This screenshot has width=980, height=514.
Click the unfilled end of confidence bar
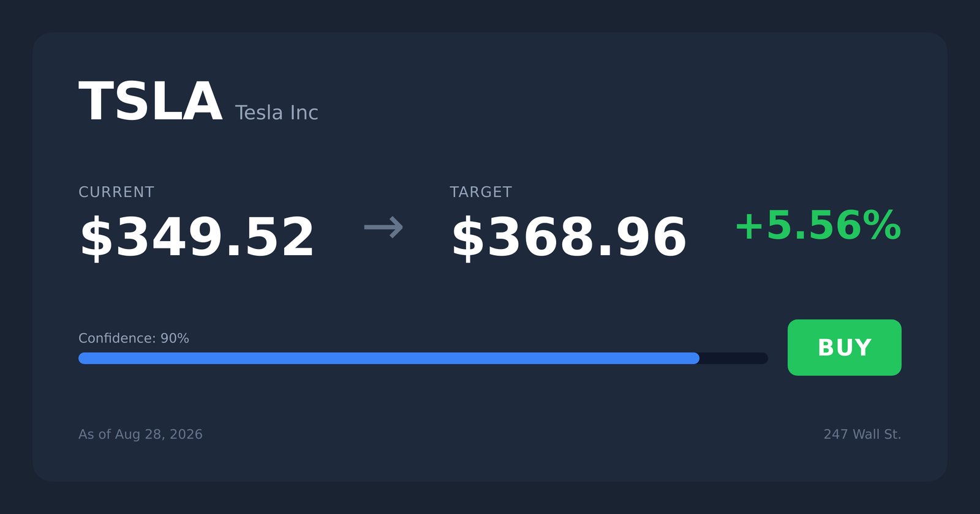pyautogui.click(x=734, y=358)
